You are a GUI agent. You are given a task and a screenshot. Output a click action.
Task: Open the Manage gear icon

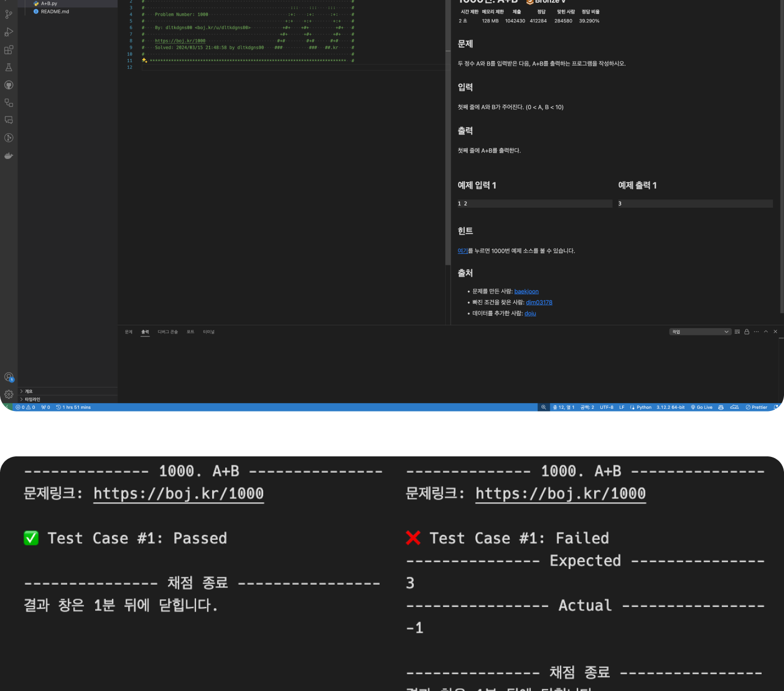pyautogui.click(x=8, y=394)
